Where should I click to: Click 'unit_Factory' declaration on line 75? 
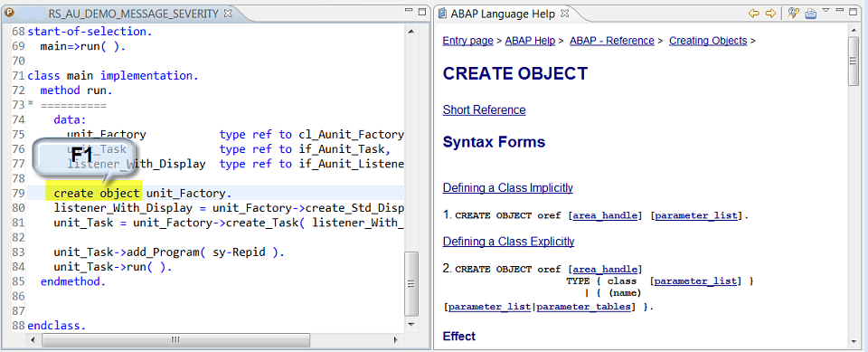pos(107,134)
